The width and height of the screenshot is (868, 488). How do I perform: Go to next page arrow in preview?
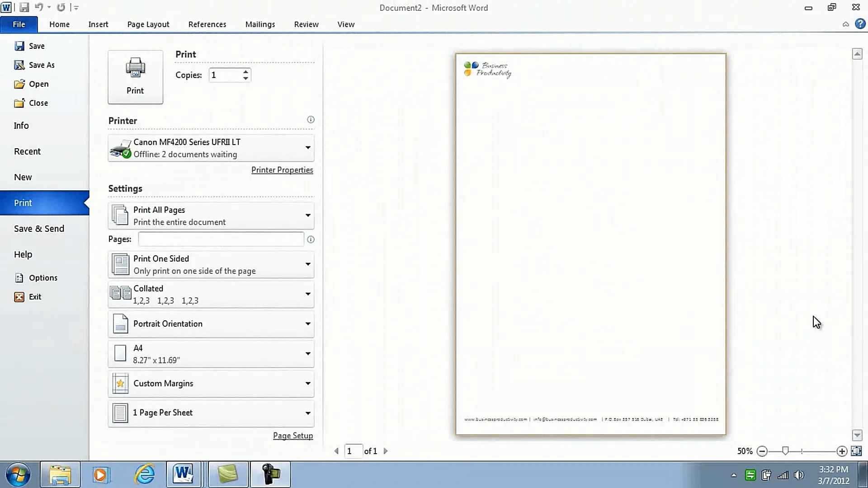pos(386,451)
